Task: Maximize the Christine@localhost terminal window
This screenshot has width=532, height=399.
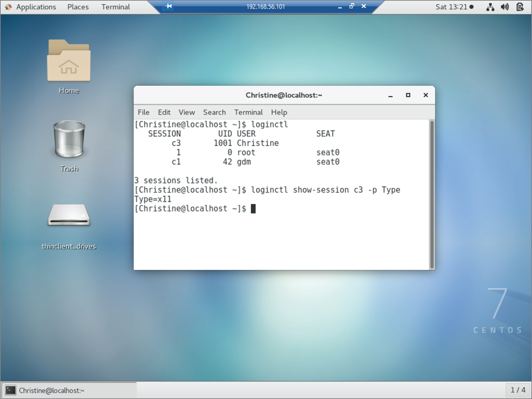Action: click(x=408, y=95)
